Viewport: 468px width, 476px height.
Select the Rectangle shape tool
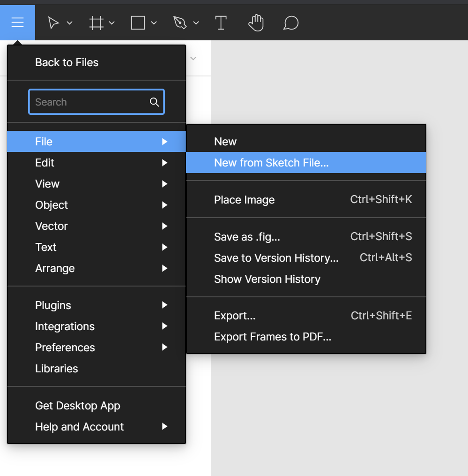(138, 23)
